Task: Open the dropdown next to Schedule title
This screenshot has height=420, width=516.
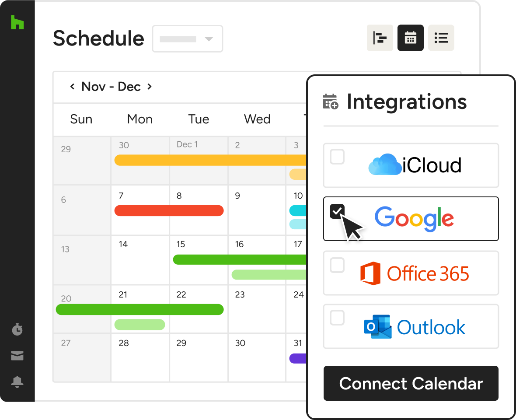Action: pyautogui.click(x=187, y=39)
